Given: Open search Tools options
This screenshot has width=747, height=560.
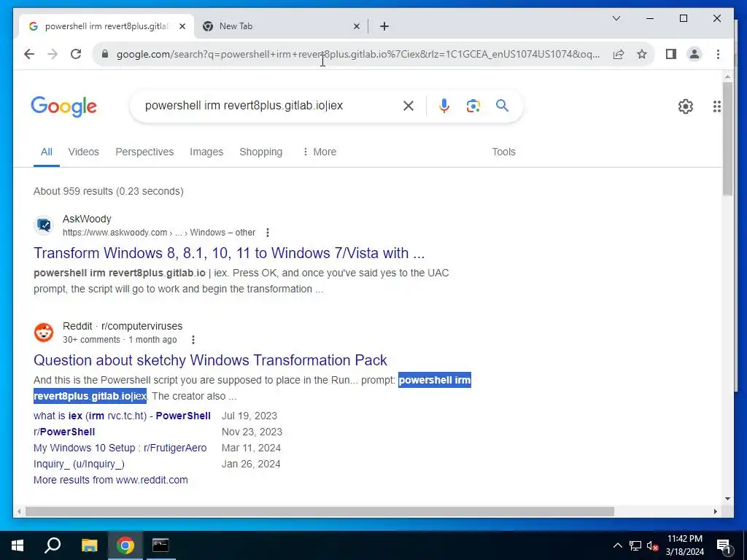Looking at the screenshot, I should click(x=503, y=152).
